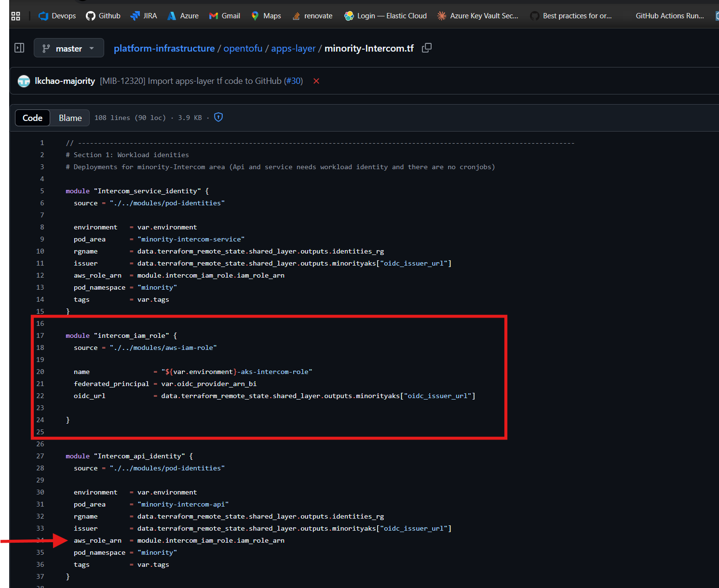The image size is (719, 588).
Task: Navigate to the apps-layer folder
Action: pyautogui.click(x=293, y=48)
